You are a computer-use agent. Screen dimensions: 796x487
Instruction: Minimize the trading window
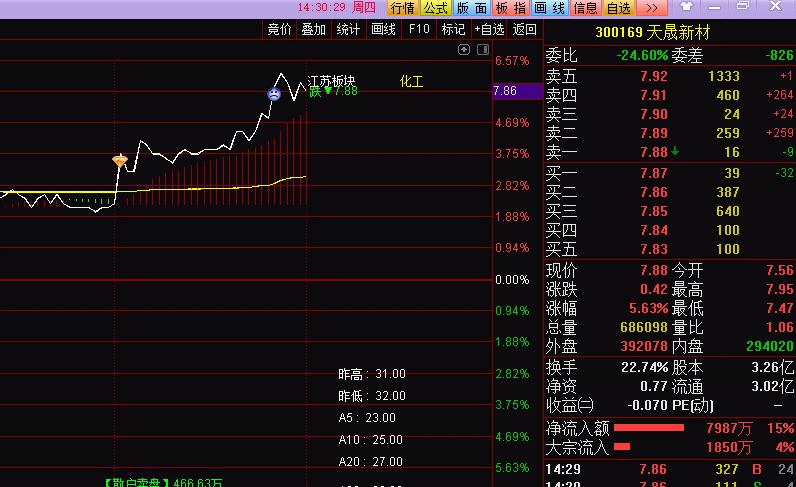tap(715, 7)
